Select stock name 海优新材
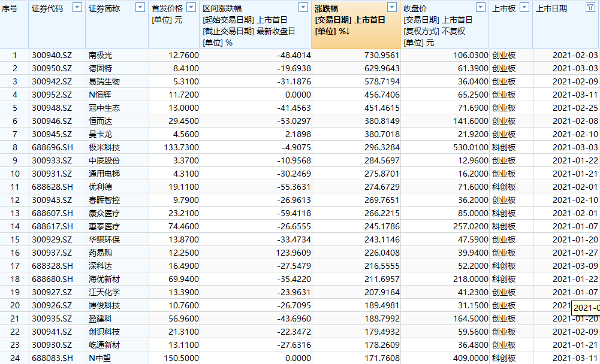The image size is (600, 364). coord(104,279)
